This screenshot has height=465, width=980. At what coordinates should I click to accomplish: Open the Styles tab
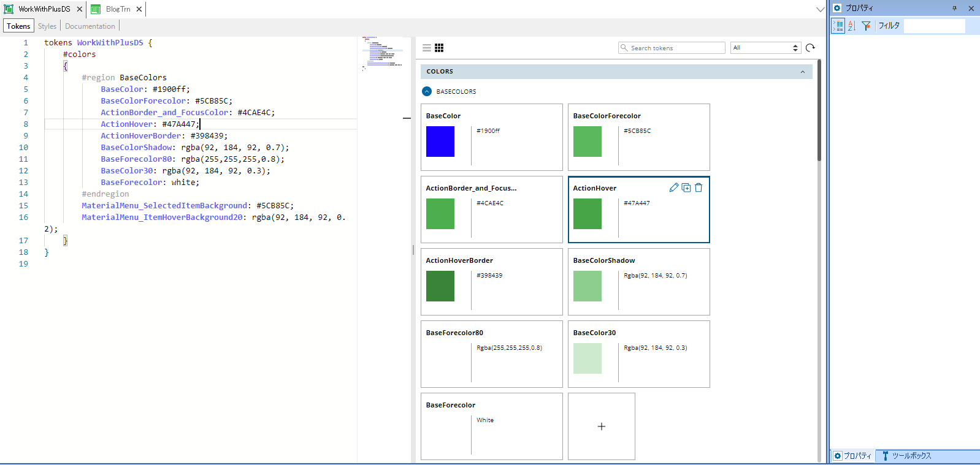(x=47, y=26)
